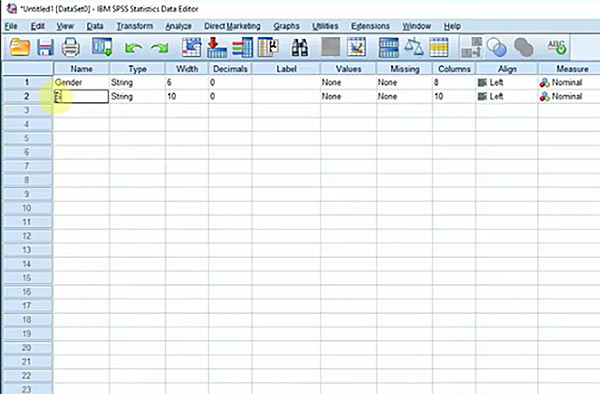The height and width of the screenshot is (394, 600).
Task: Click the Missing column header
Action: click(404, 69)
